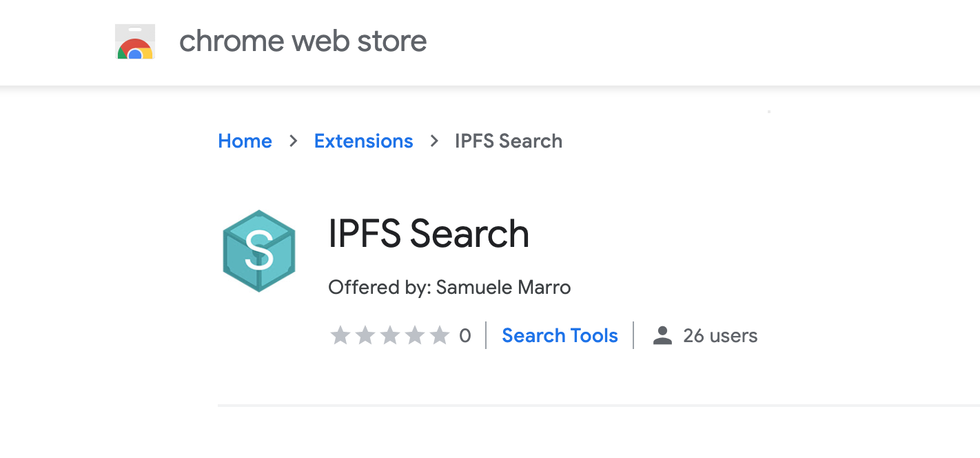
Task: Click the IPFS Search cube extension icon
Action: click(x=259, y=251)
